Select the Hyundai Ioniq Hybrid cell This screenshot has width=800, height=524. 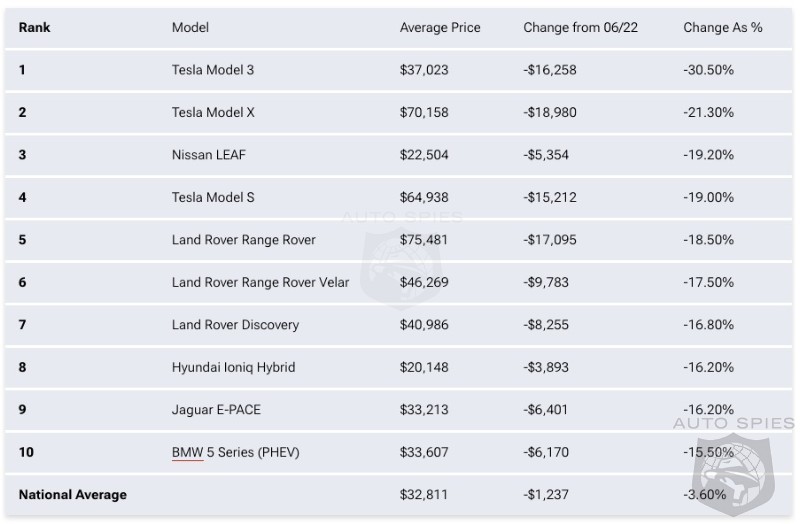233,367
